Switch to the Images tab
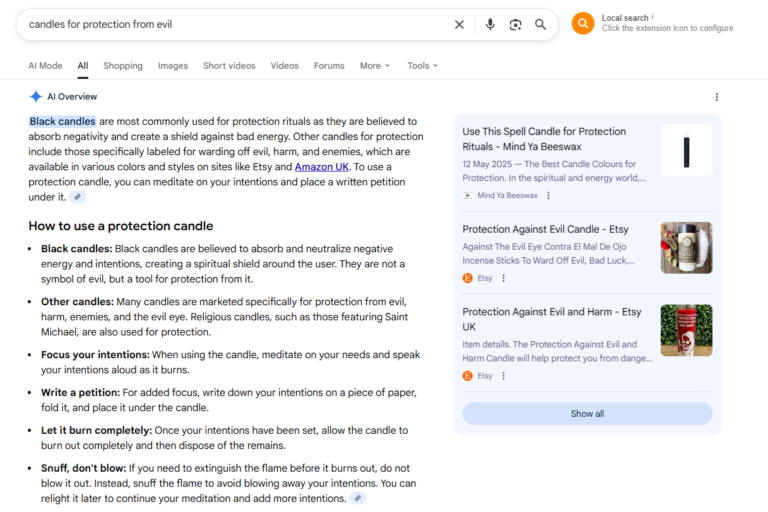 coord(173,66)
